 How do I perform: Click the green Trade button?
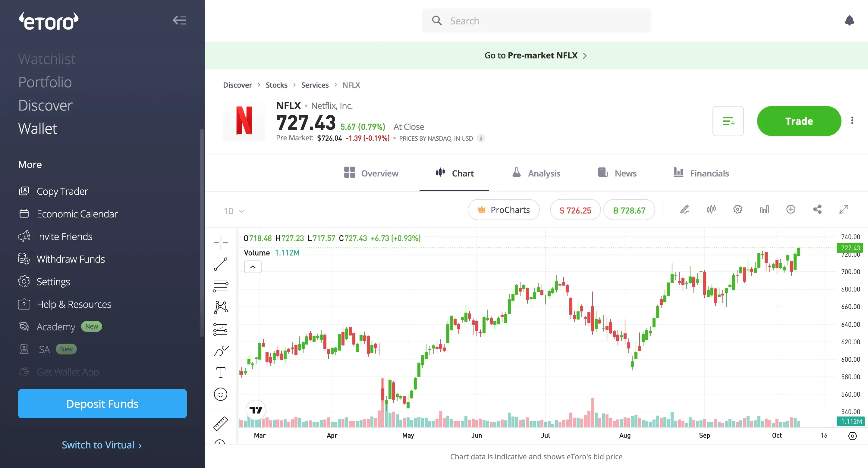click(799, 121)
